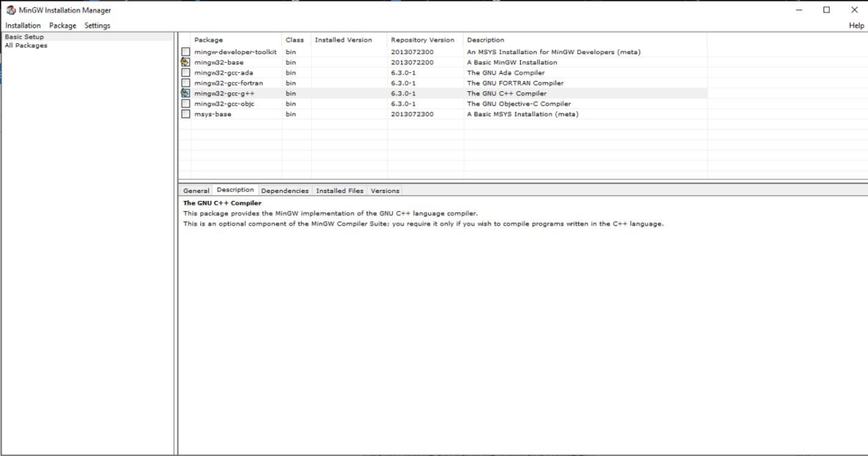Open the Settings menu
The width and height of the screenshot is (868, 456).
[97, 25]
